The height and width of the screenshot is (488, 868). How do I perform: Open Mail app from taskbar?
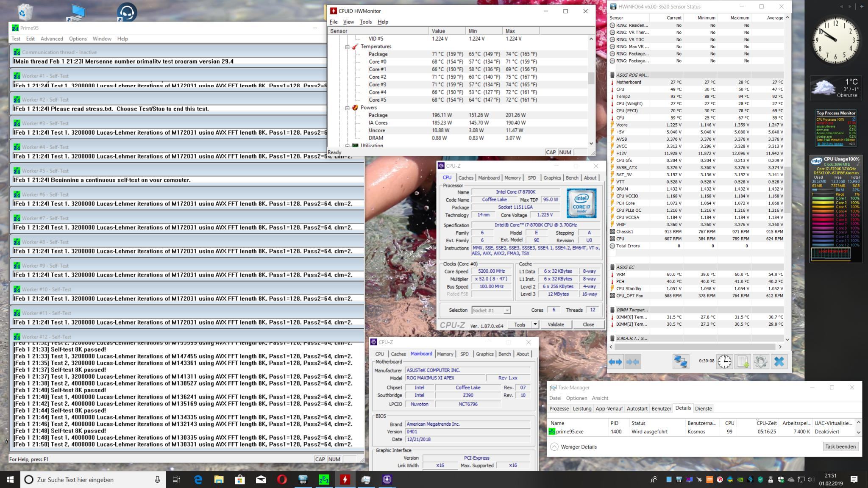tap(261, 480)
